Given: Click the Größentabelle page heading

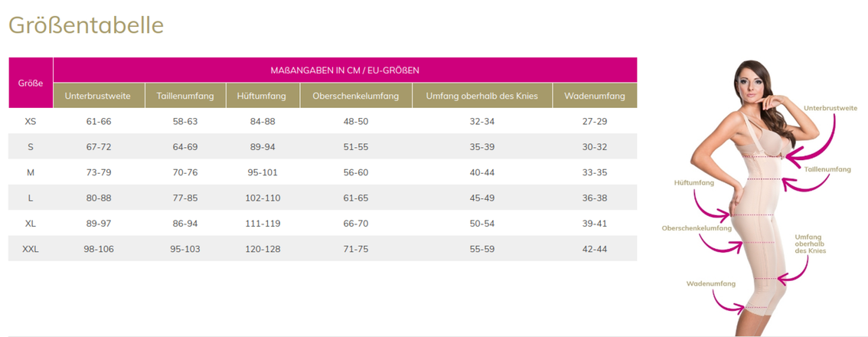Looking at the screenshot, I should [x=86, y=25].
